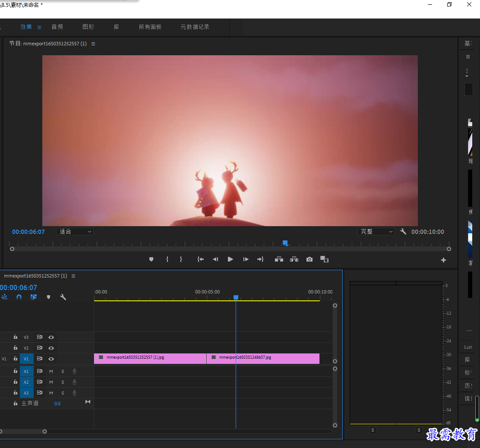Viewport: 480px width, 448px height.
Task: Add a marker in the program monitor
Action: (x=151, y=259)
